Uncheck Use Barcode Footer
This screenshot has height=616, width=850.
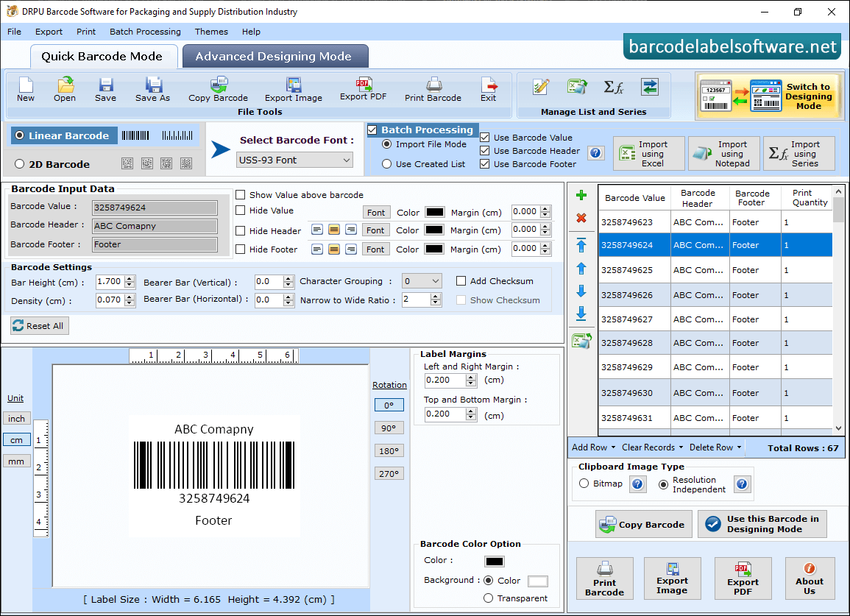click(x=485, y=164)
